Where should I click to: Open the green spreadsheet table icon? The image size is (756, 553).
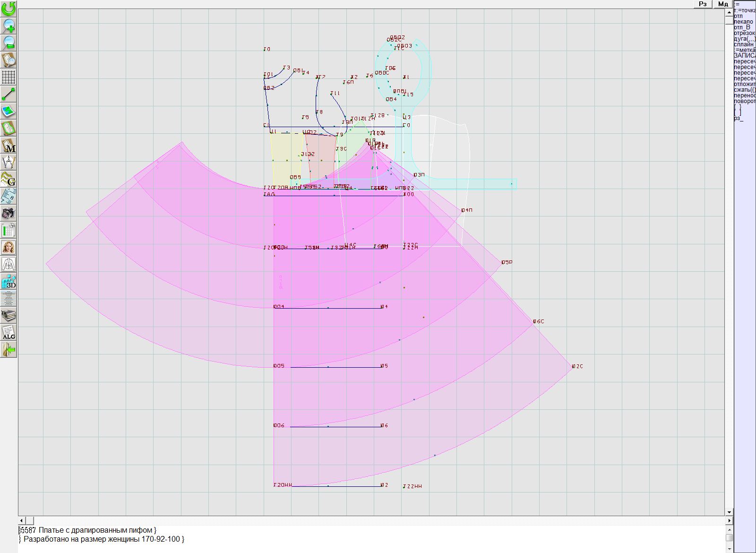coord(9,231)
